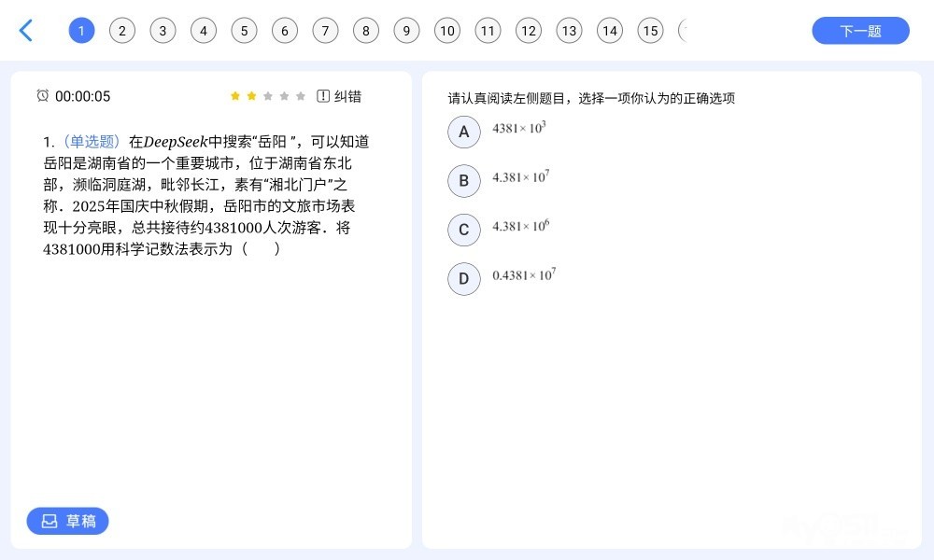The width and height of the screenshot is (934, 560).
Task: Mark answer option D
Action: click(464, 278)
